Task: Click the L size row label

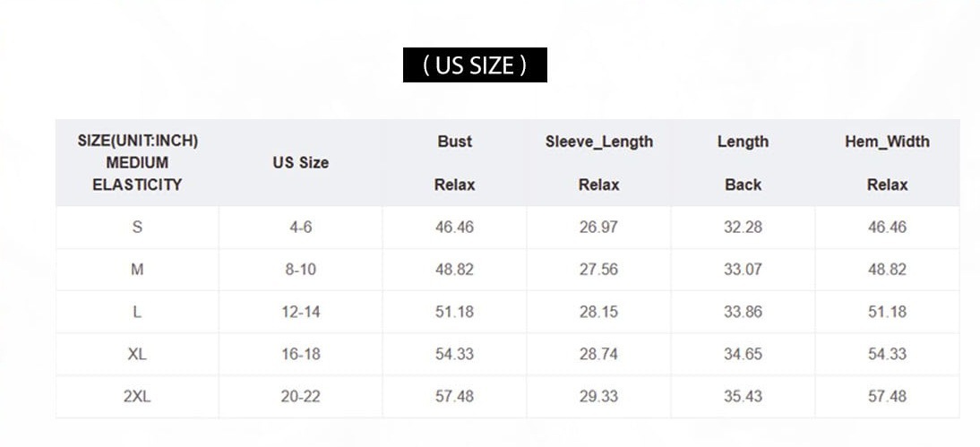Action: (137, 312)
